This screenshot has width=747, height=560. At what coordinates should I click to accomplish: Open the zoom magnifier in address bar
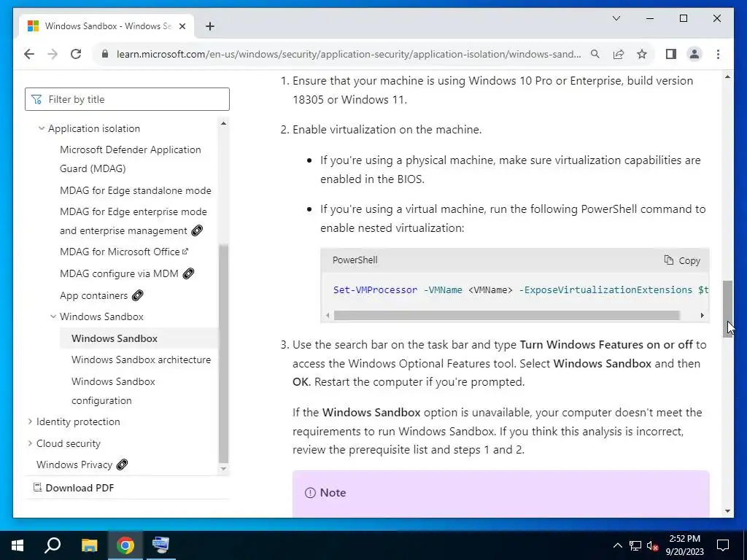595,54
